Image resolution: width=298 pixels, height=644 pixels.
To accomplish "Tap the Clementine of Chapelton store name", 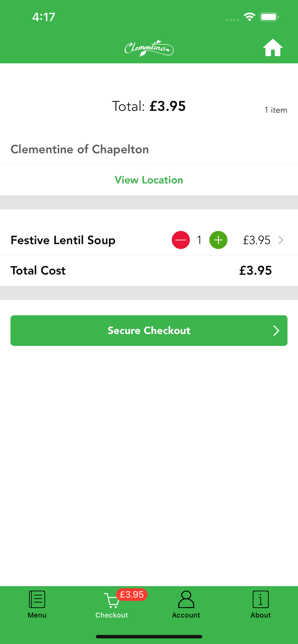I will coord(80,149).
